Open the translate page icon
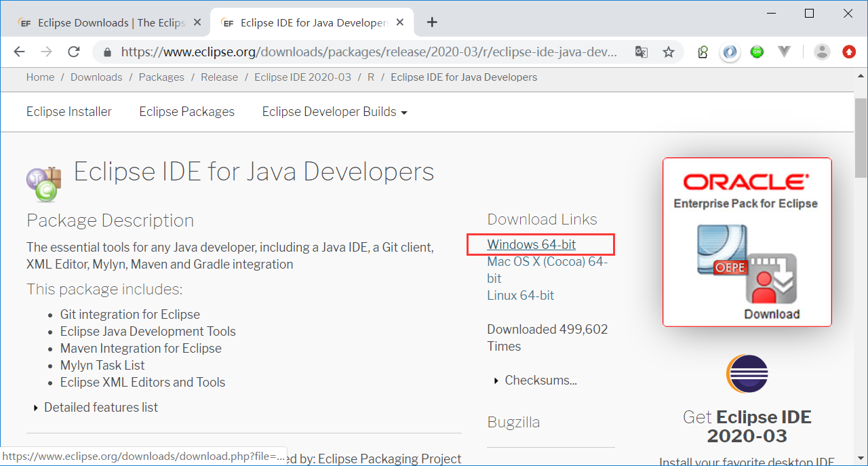 pos(641,52)
